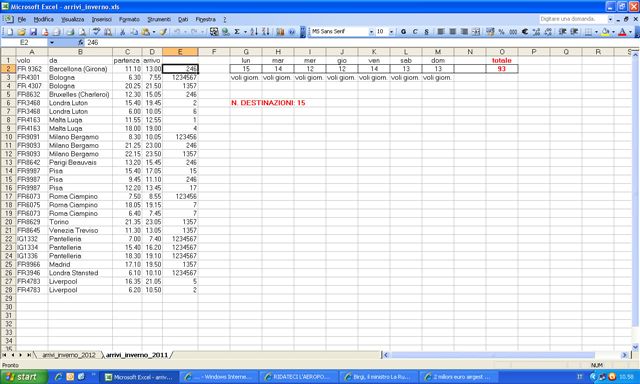Open the font size 10 dropdown
This screenshot has height=384, width=640.
(x=391, y=32)
